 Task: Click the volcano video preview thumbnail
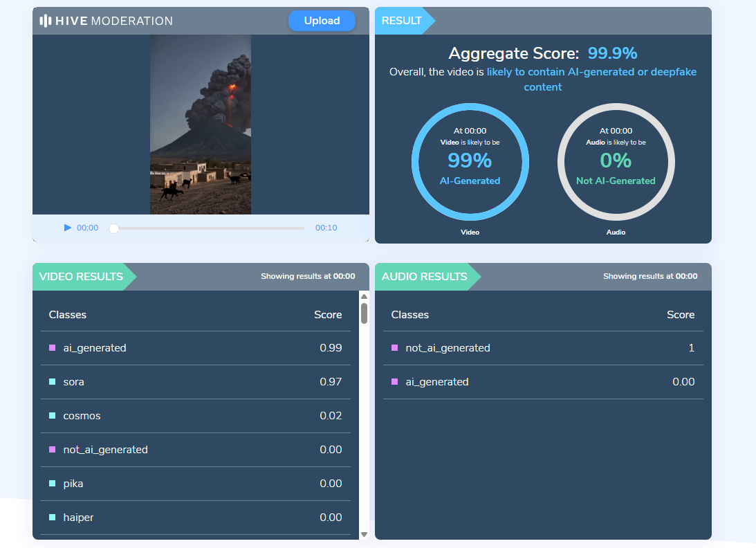pyautogui.click(x=201, y=125)
